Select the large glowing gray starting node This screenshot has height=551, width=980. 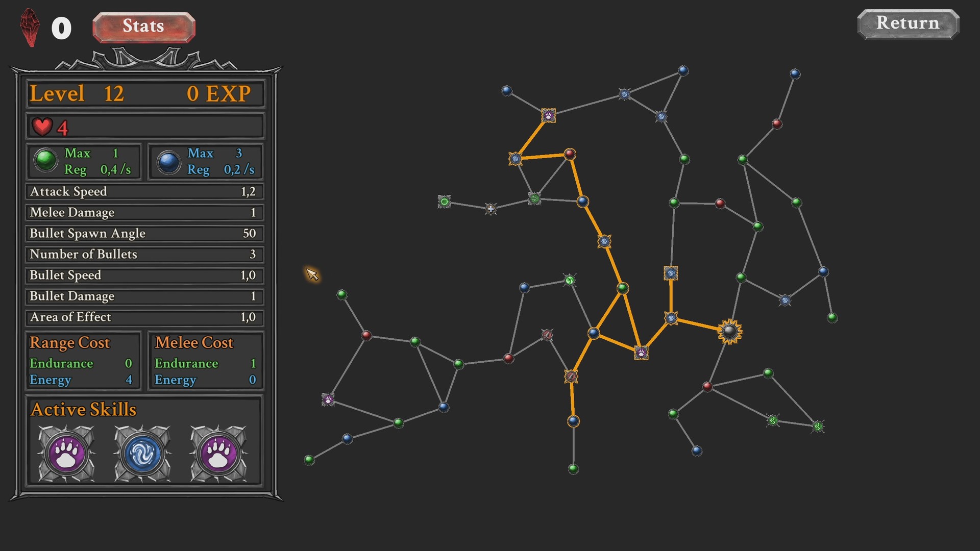[729, 332]
